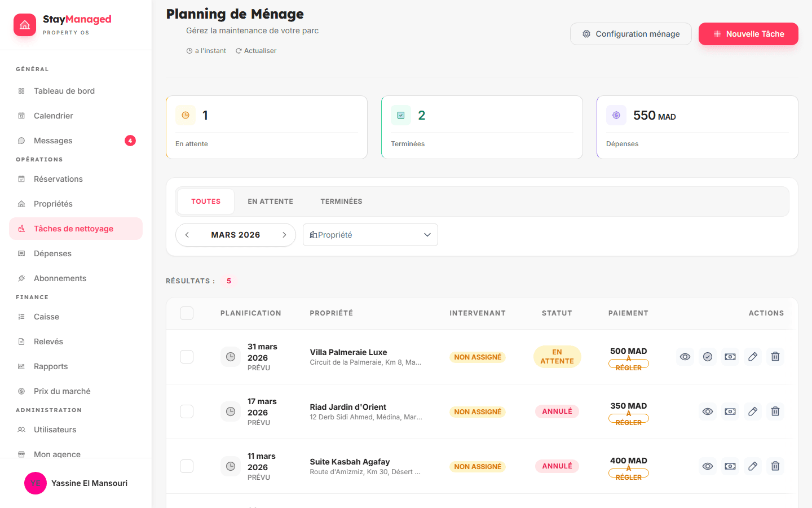The height and width of the screenshot is (508, 812).
Task: Edit the Suite Kasbah Agafay task (pencil icon)
Action: click(753, 466)
